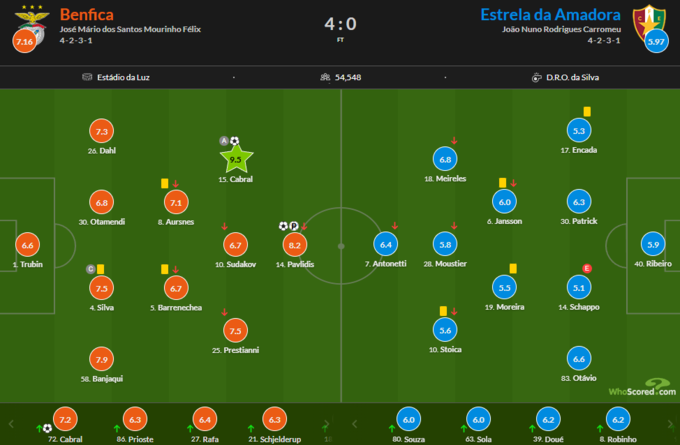Viewport: 680px width, 445px height.
Task: Click the attendance icon next to 54,548
Action: pos(325,77)
